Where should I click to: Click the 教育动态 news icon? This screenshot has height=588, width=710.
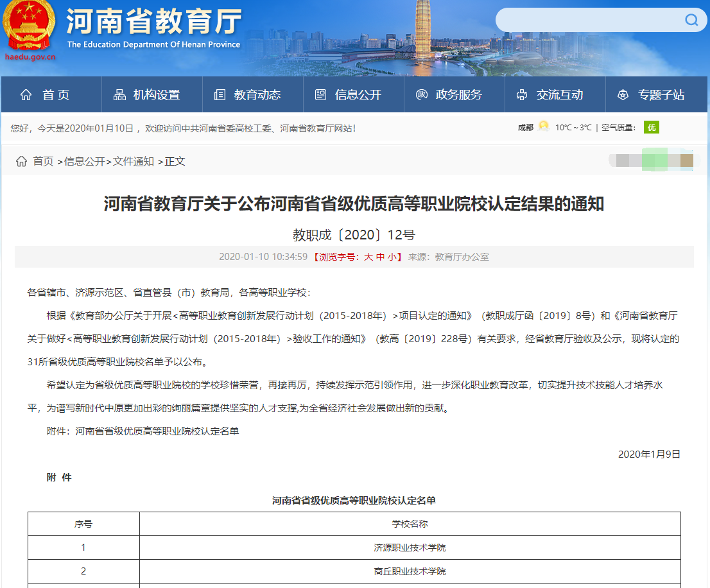coord(220,94)
